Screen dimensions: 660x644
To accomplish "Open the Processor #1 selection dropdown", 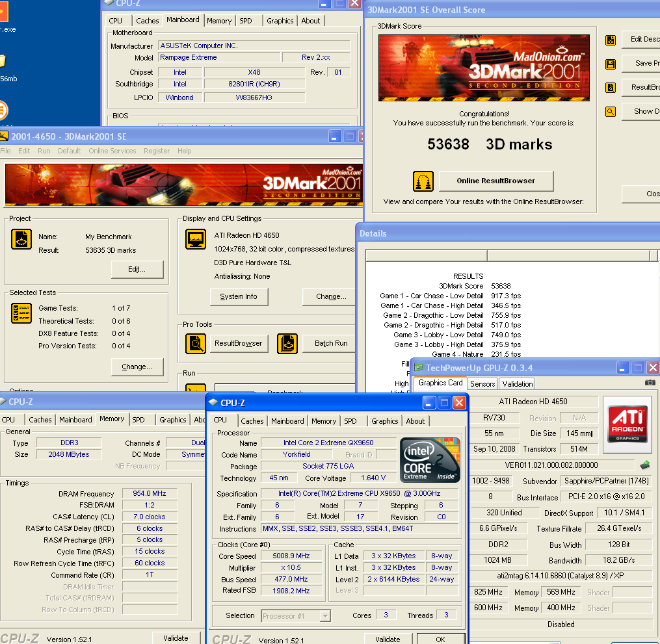I will click(325, 616).
